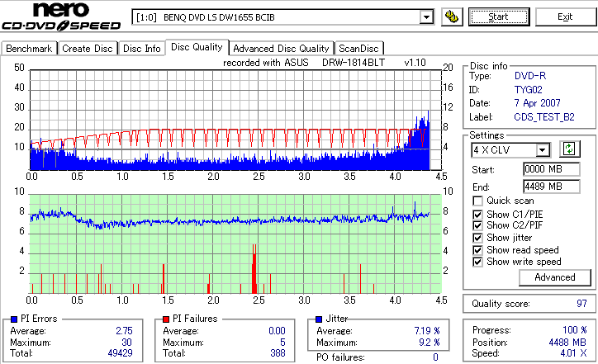598x364 pixels.
Task: Click PI Failures total value 388
Action: tap(278, 353)
